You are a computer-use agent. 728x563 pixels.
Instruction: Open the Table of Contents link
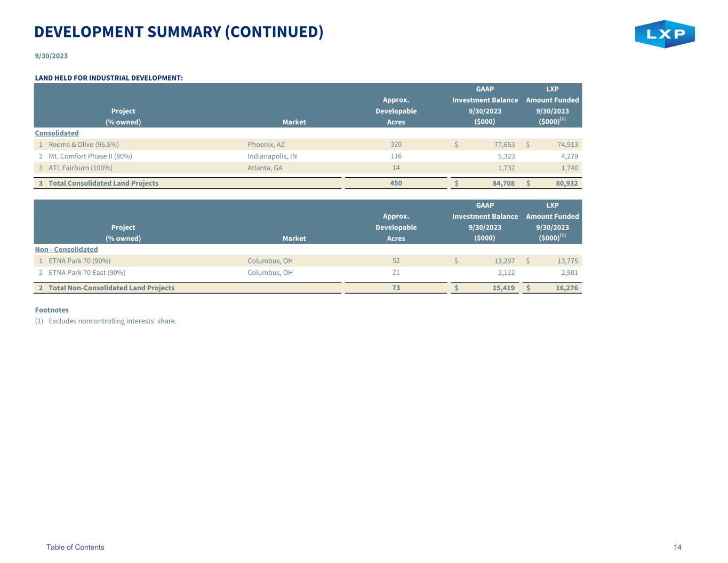tap(75, 547)
